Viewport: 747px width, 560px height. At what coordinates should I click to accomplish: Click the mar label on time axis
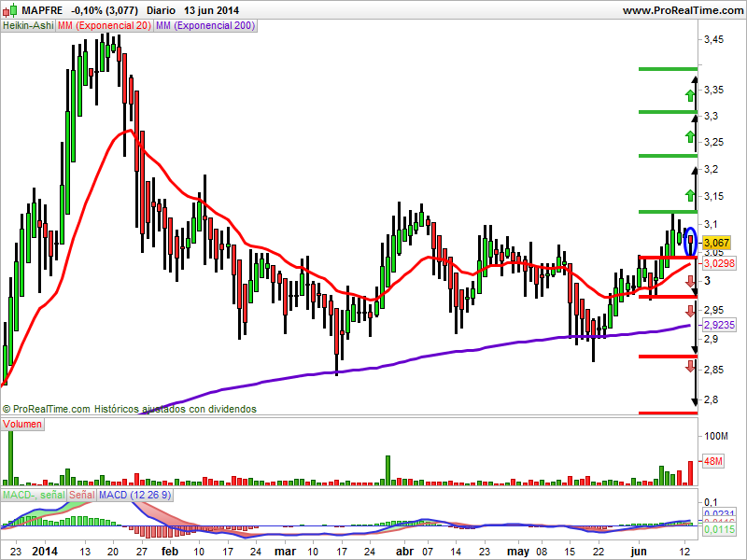[x=286, y=552]
